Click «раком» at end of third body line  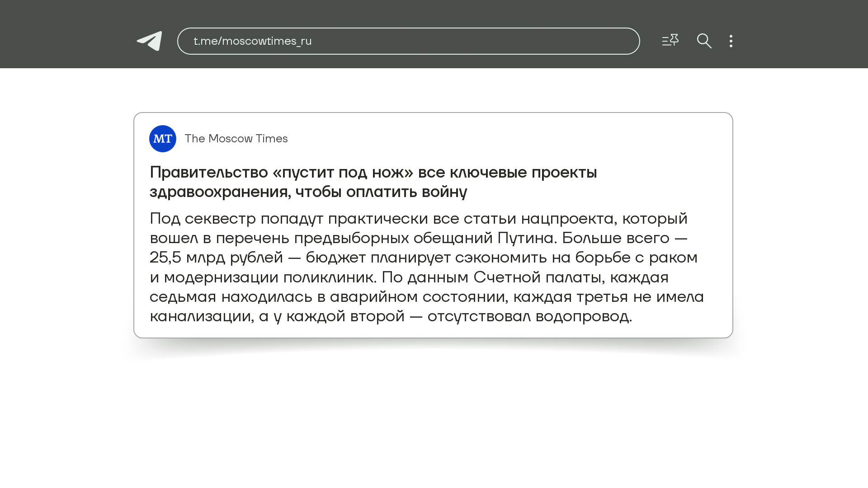pos(673,258)
